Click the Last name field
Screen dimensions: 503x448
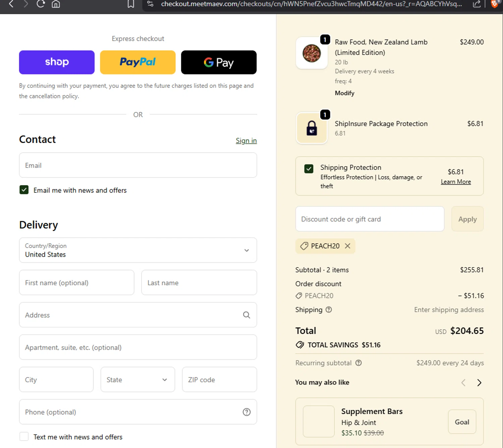(x=199, y=283)
